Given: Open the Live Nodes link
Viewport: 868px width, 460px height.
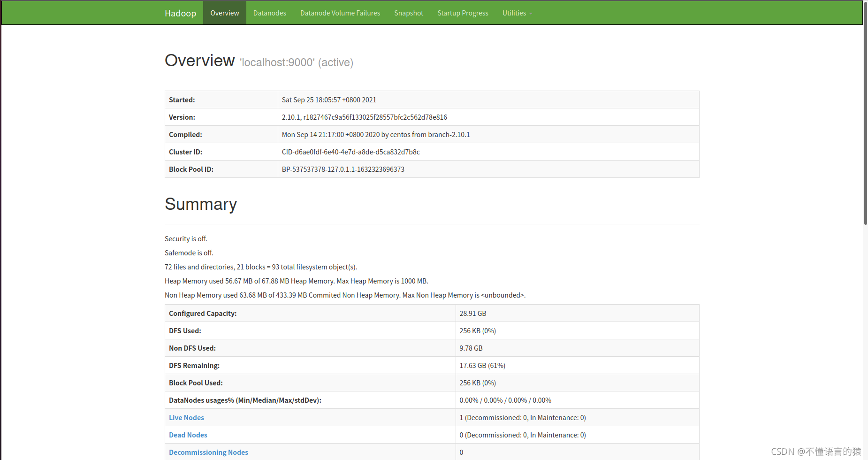Looking at the screenshot, I should click(x=186, y=418).
